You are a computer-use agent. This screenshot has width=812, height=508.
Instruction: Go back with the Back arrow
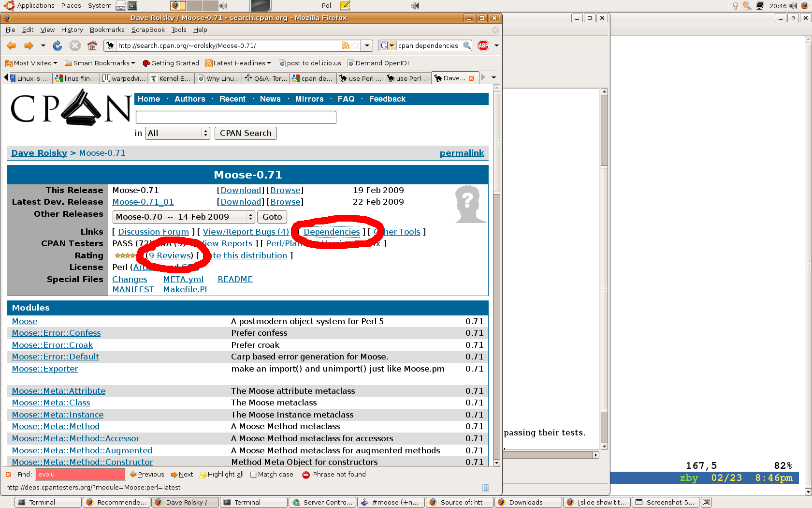[x=11, y=45]
